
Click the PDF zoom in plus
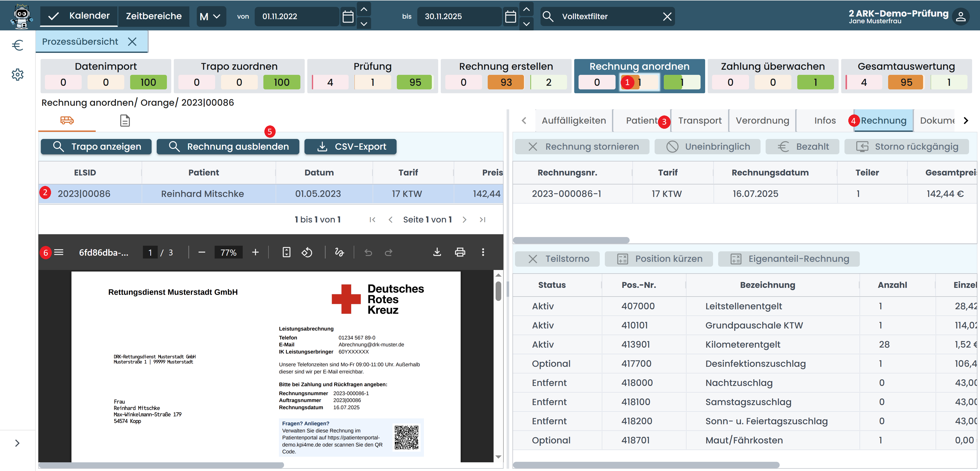(255, 252)
